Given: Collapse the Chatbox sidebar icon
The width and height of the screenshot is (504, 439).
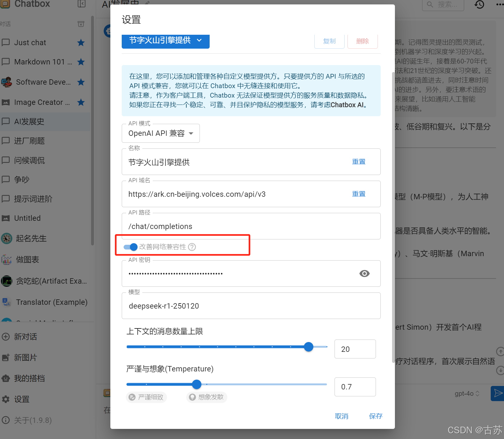Looking at the screenshot, I should tap(82, 4).
